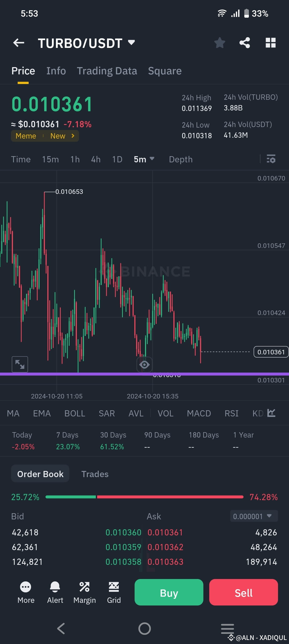Open the share icon
The width and height of the screenshot is (289, 644).
coord(245,43)
